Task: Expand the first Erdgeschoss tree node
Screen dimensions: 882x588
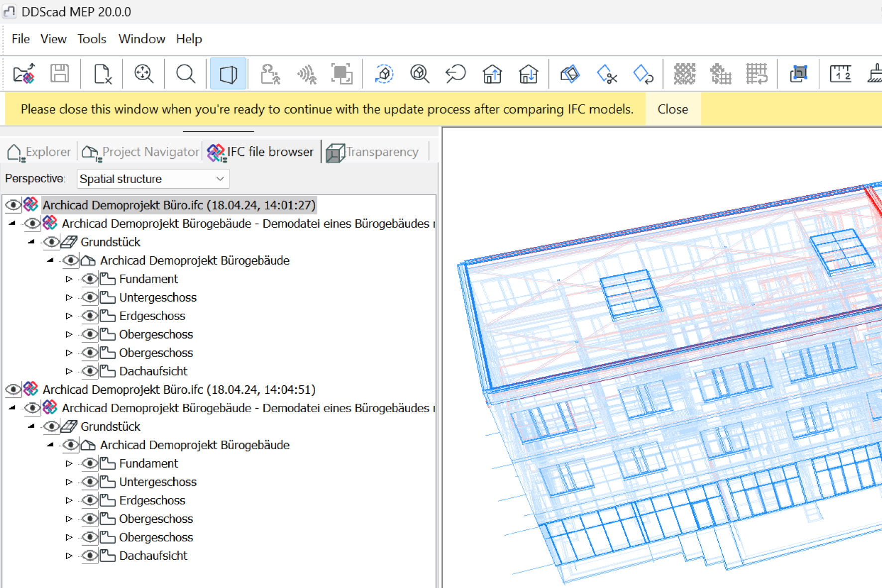Action: (69, 316)
